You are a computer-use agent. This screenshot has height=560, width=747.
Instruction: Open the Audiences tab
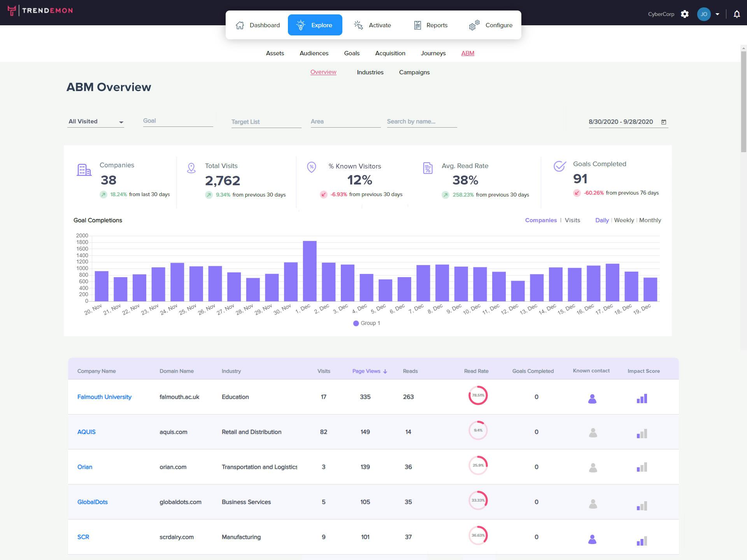coord(314,53)
